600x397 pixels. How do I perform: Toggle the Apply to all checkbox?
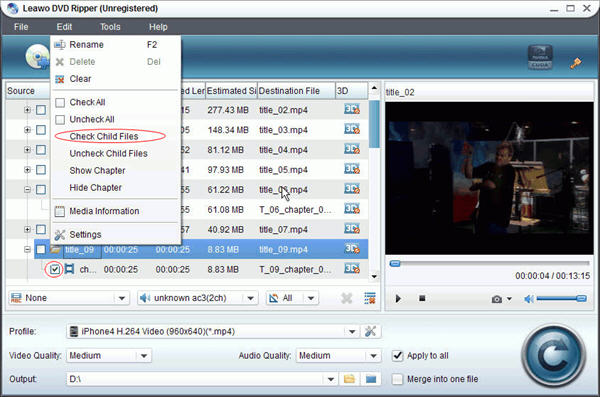398,356
